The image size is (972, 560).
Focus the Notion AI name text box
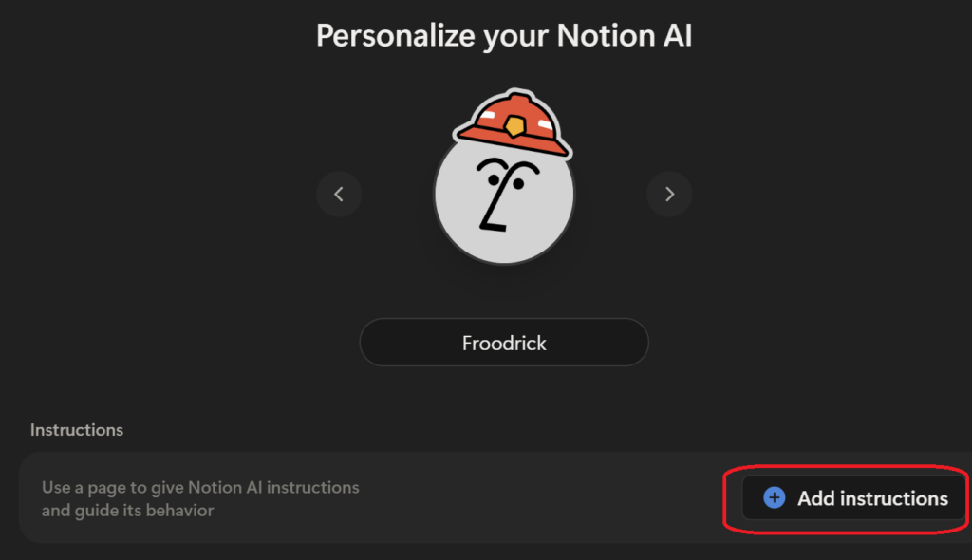(504, 343)
